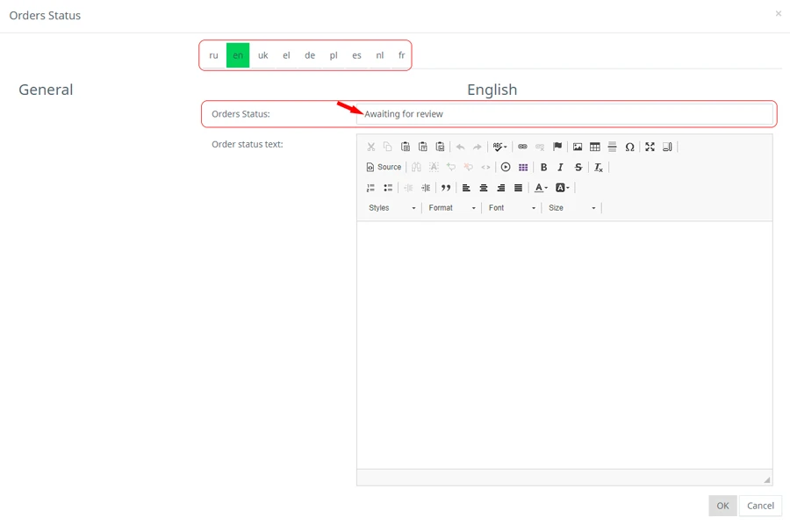Insert an image via the Image icon
The width and height of the screenshot is (790, 532).
(578, 147)
